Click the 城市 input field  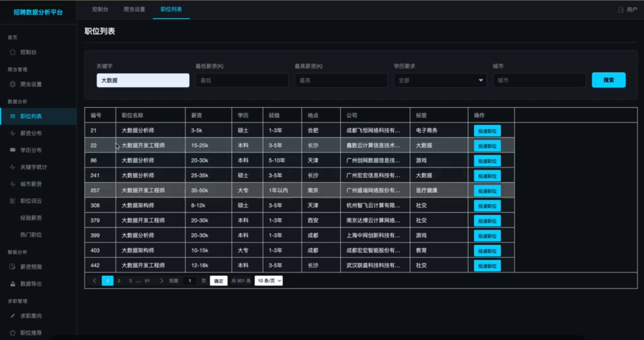tap(539, 80)
